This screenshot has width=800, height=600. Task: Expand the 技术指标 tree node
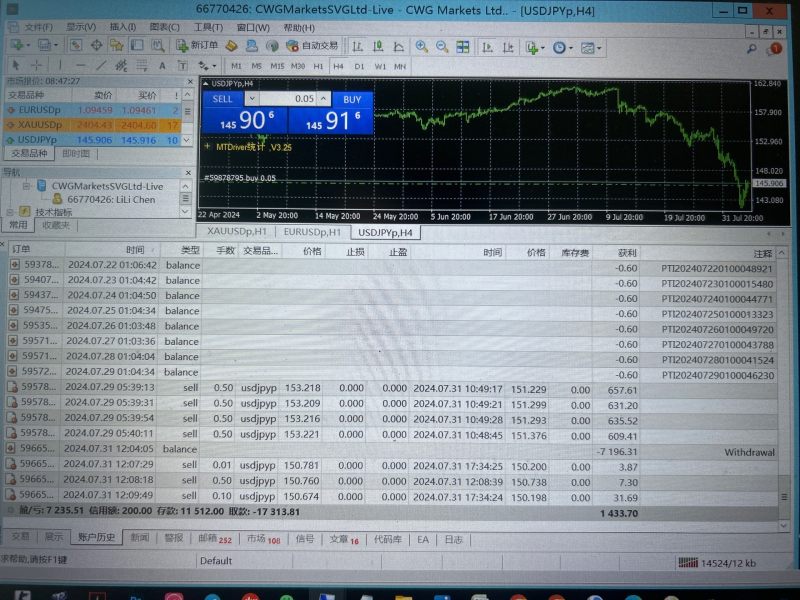[x=9, y=212]
